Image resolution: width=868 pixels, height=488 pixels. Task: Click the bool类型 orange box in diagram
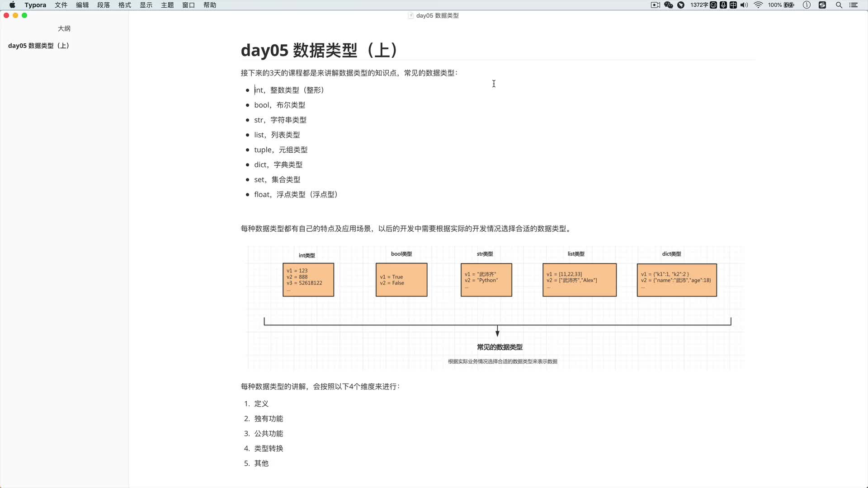pos(401,280)
